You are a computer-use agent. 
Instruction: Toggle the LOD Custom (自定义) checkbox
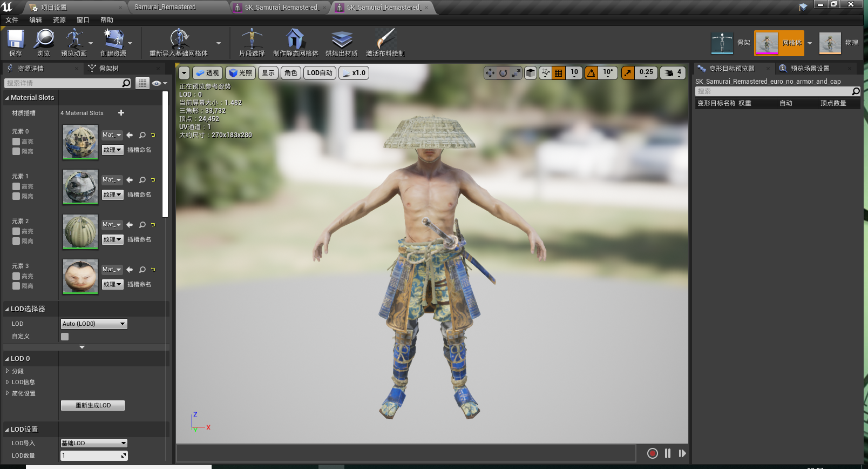click(x=65, y=337)
